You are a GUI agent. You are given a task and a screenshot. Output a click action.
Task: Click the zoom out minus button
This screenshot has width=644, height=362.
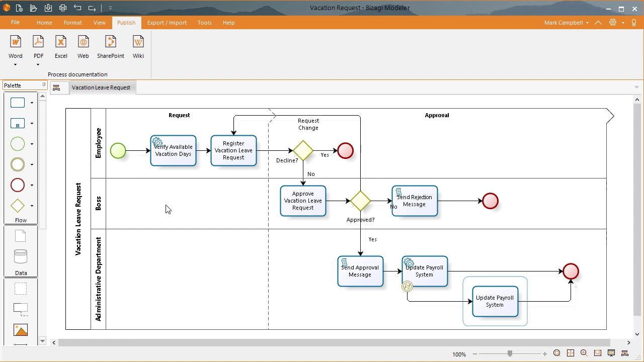click(x=475, y=354)
